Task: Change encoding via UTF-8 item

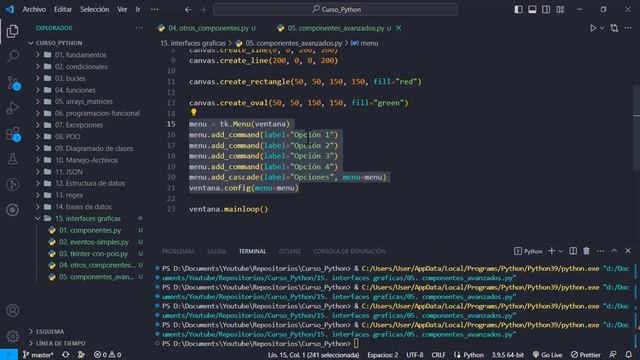Action: (415, 355)
